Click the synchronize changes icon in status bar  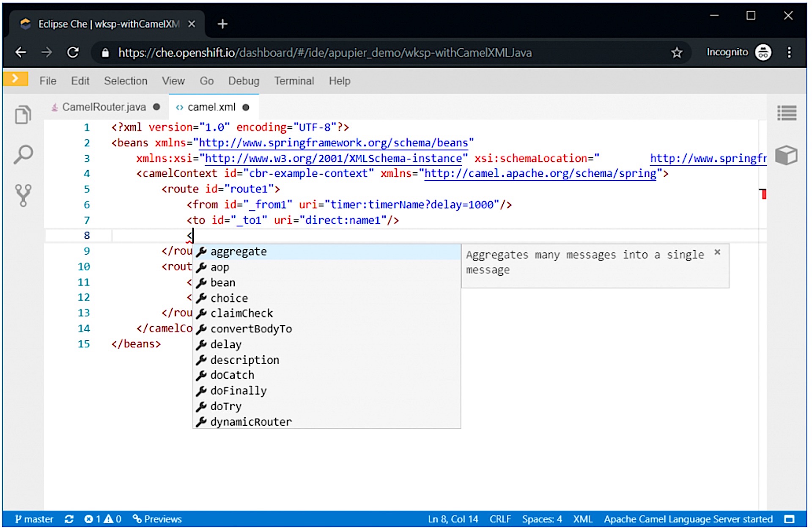tap(69, 519)
